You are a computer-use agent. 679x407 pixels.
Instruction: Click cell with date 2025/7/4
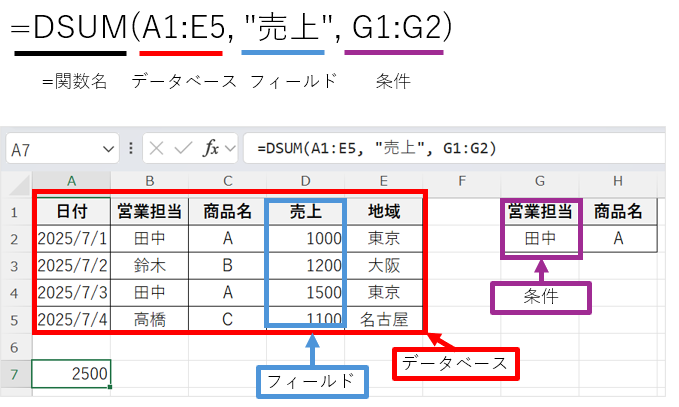pyautogui.click(x=72, y=320)
